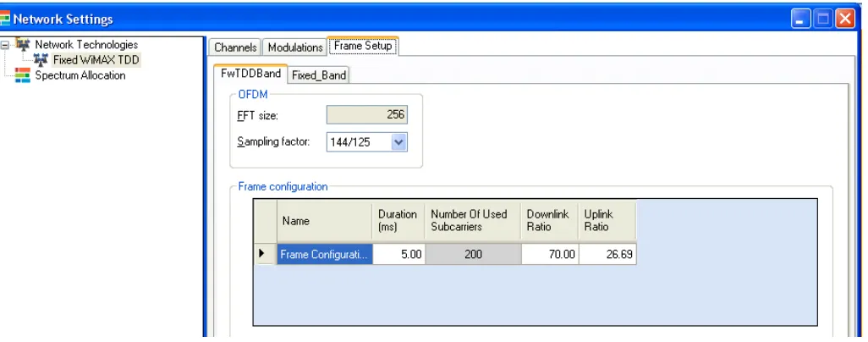Click the Duration cell showing 5.00
868x342 pixels.
(398, 255)
